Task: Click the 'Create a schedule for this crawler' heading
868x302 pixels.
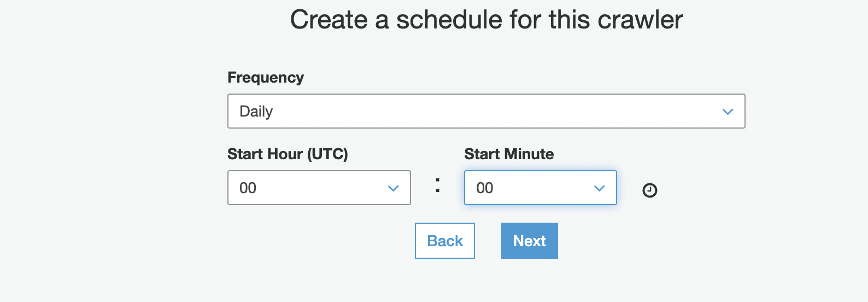Action: pos(486,20)
